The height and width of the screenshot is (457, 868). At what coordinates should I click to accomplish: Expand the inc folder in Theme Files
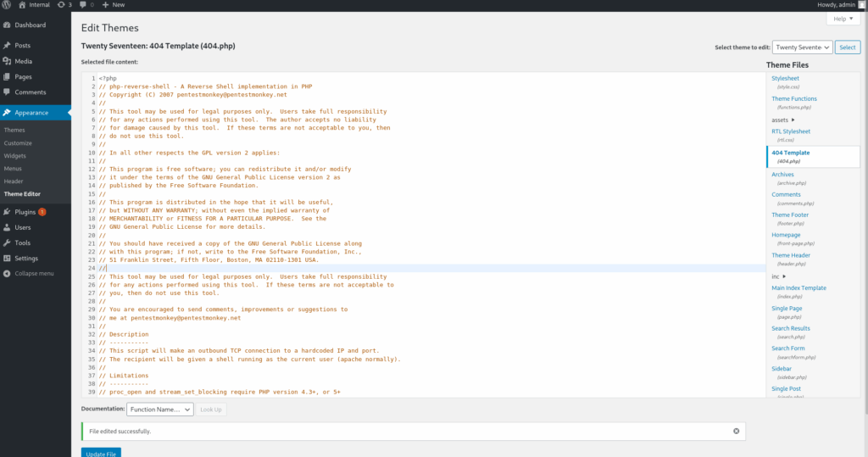778,276
